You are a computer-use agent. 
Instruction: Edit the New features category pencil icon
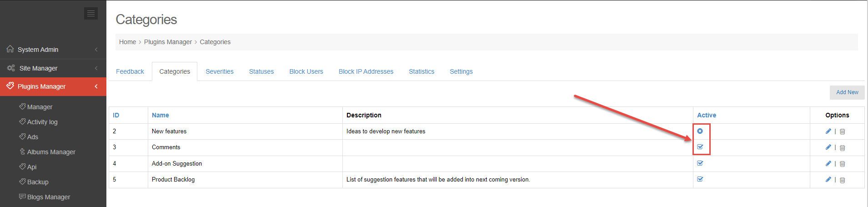828,131
